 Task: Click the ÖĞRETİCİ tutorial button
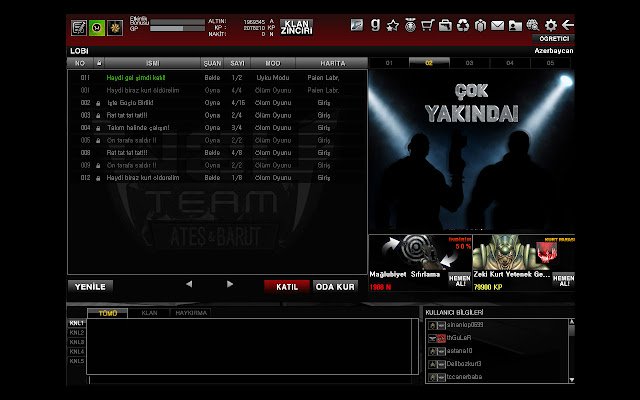tap(553, 38)
